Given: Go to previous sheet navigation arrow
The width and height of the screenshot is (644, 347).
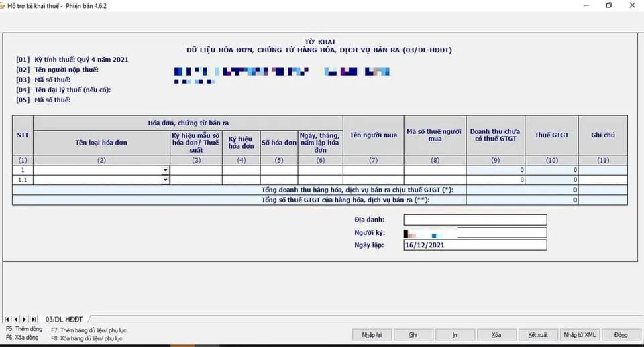Looking at the screenshot, I should tap(15, 319).
